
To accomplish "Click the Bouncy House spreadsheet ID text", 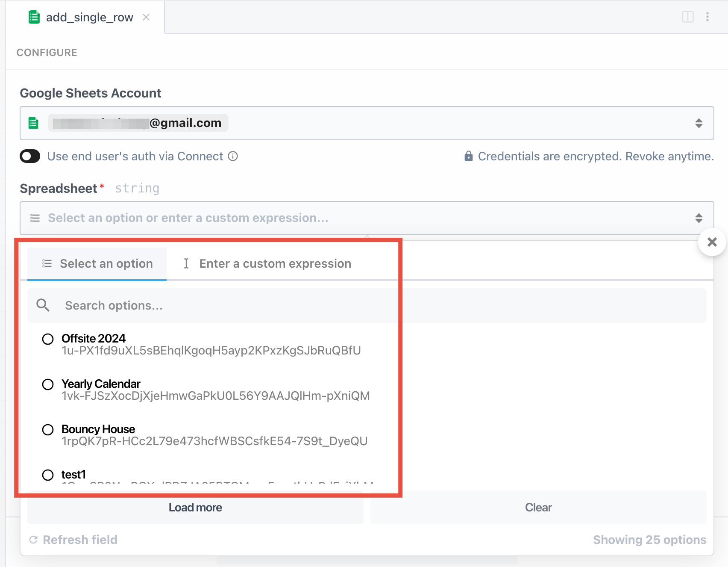I will (x=214, y=441).
